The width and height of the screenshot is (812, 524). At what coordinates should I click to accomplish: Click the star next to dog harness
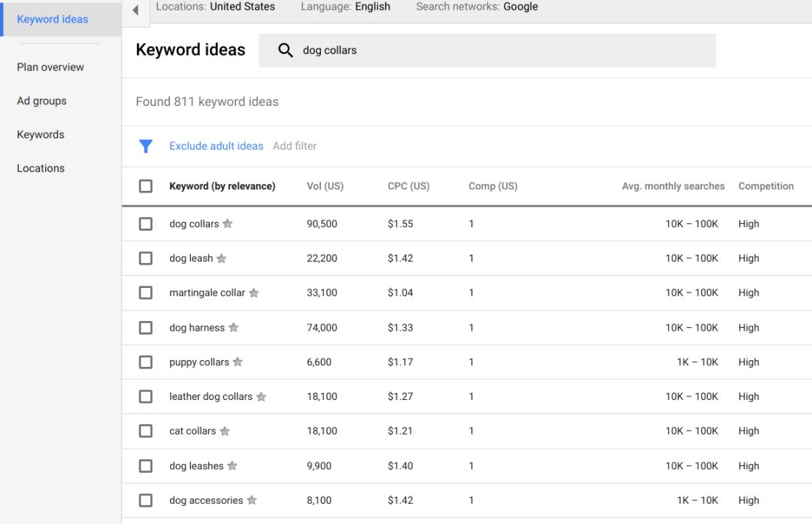pyautogui.click(x=234, y=328)
